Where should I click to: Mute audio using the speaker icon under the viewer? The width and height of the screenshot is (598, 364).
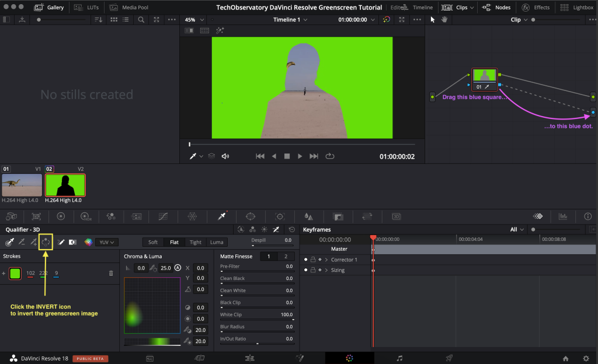tap(224, 156)
